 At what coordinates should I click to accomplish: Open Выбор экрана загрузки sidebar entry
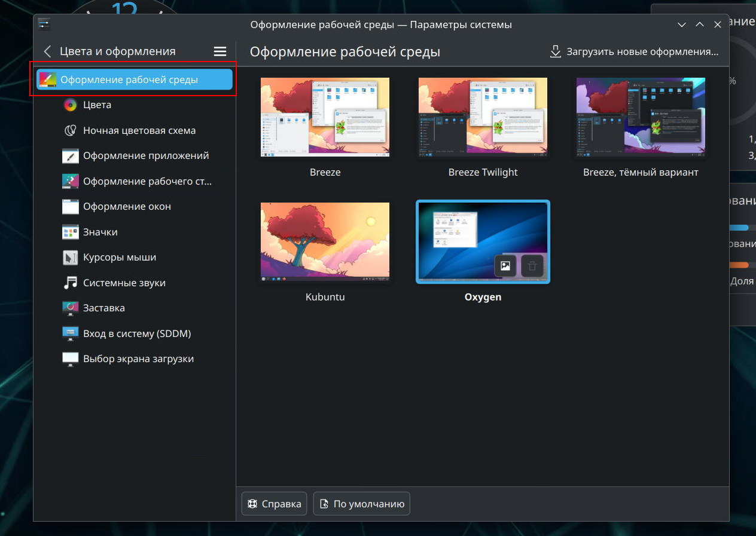coord(138,359)
